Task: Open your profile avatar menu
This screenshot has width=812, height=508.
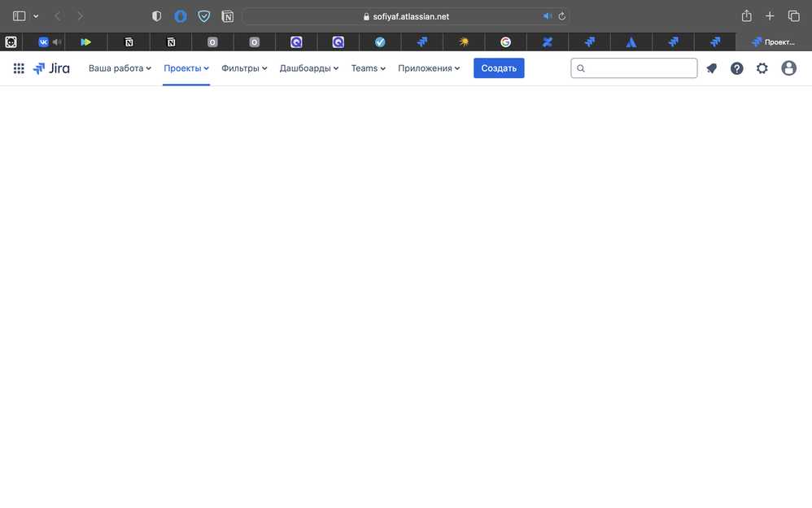Action: (x=788, y=68)
